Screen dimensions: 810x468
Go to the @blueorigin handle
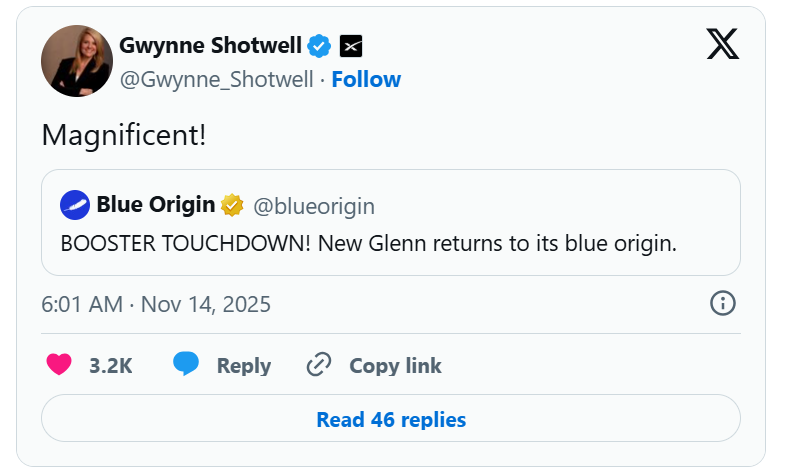(313, 206)
